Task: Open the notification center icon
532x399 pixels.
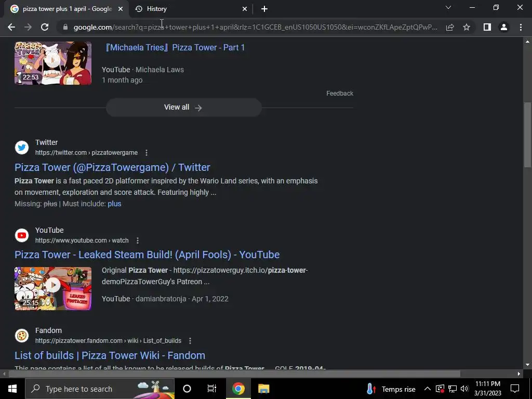Action: coord(515,389)
